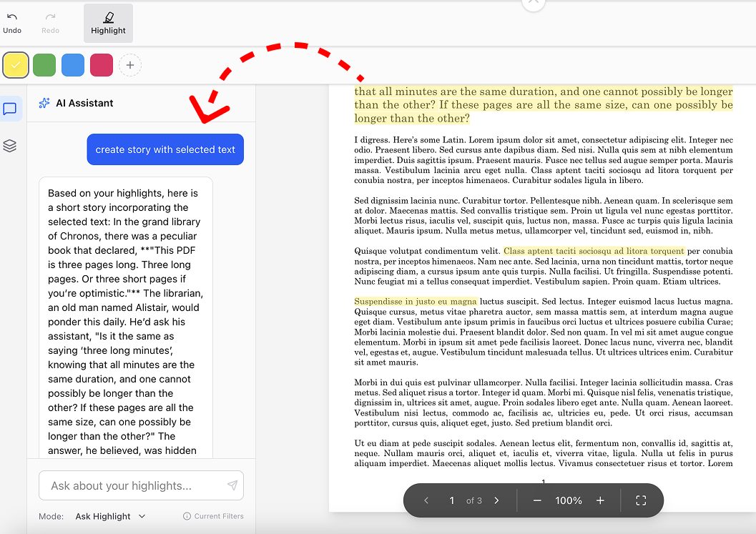Click the Current Filters info icon
The image size is (756, 534).
click(x=187, y=515)
